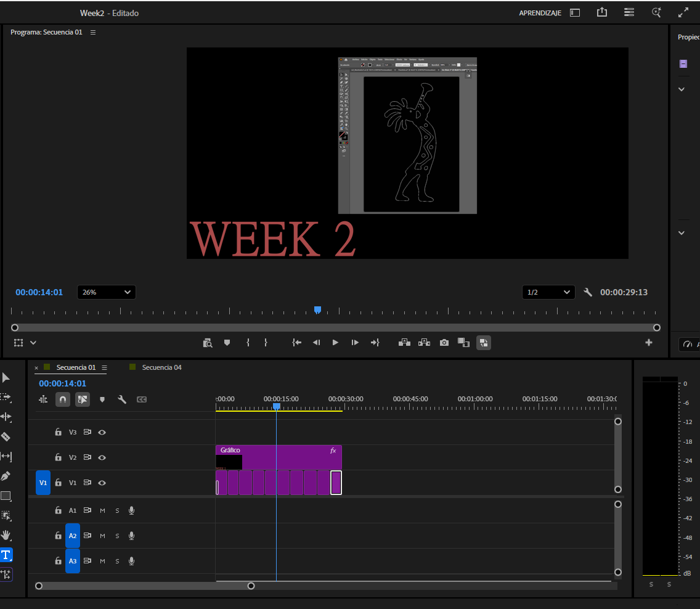Select the Pen tool
The width and height of the screenshot is (700, 609).
tap(6, 475)
